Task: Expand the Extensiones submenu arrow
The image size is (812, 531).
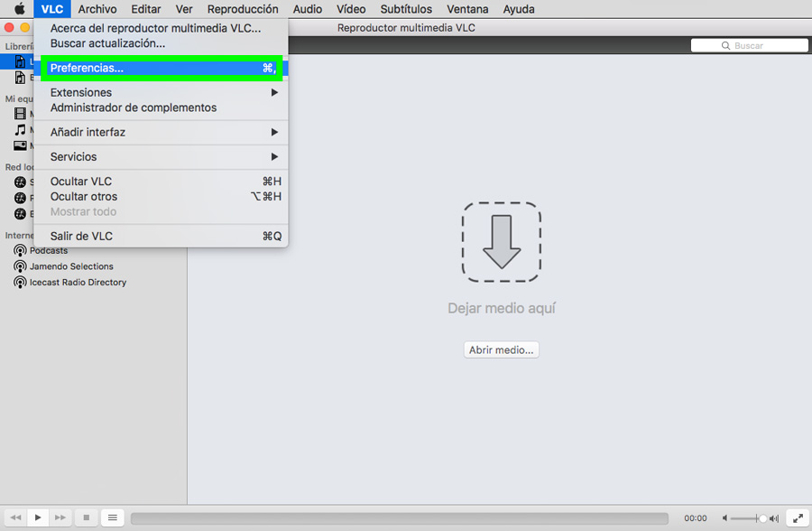Action: coord(274,92)
